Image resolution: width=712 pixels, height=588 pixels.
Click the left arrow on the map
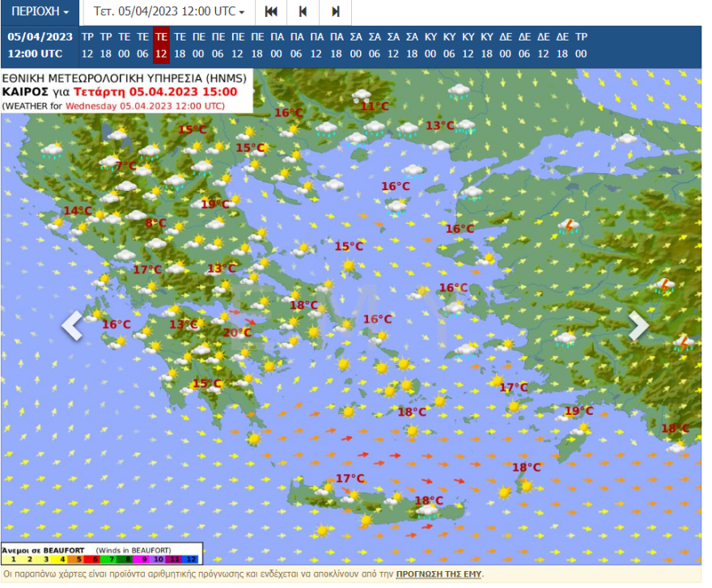click(73, 325)
